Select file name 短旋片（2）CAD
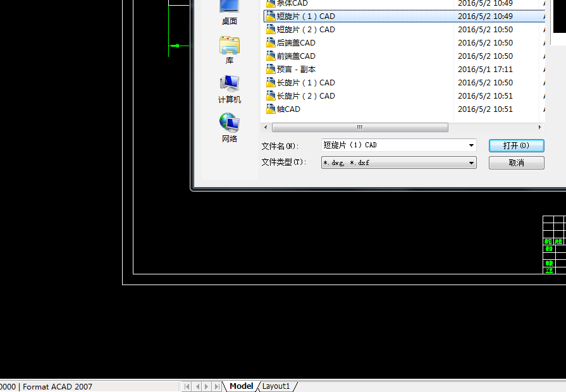This screenshot has height=392, width=566. pyautogui.click(x=305, y=30)
